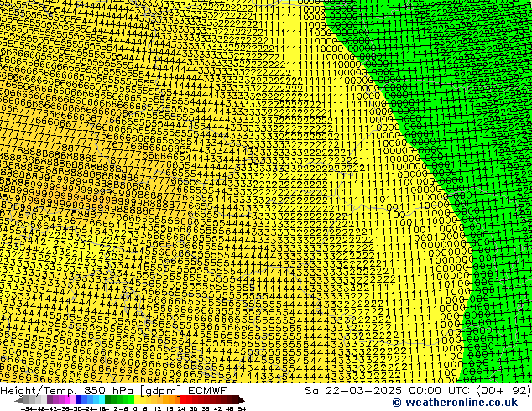Click the bright red swatch above 24

click(x=183, y=400)
